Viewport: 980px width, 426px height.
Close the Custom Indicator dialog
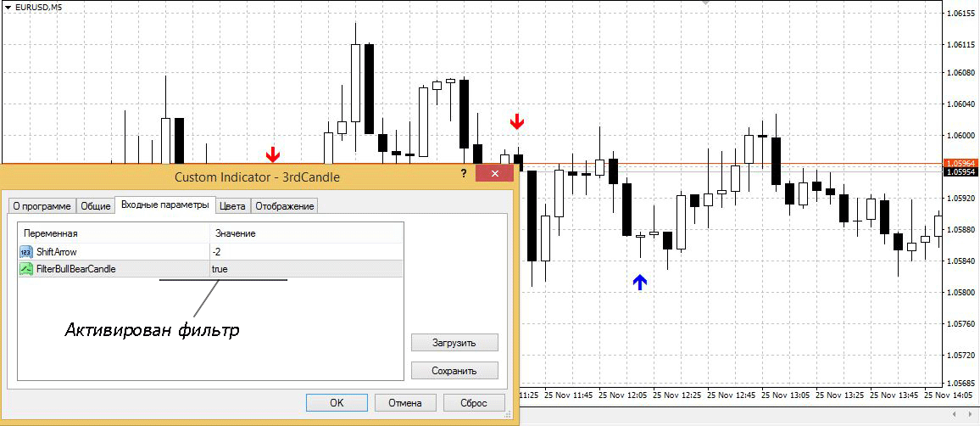(x=493, y=173)
